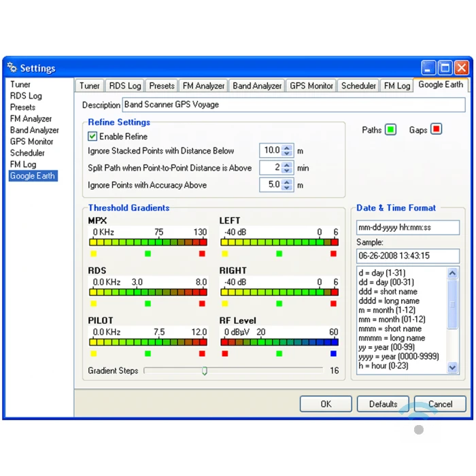
Task: Pick MPX green mid-threshold color swatch
Action: pos(148,254)
